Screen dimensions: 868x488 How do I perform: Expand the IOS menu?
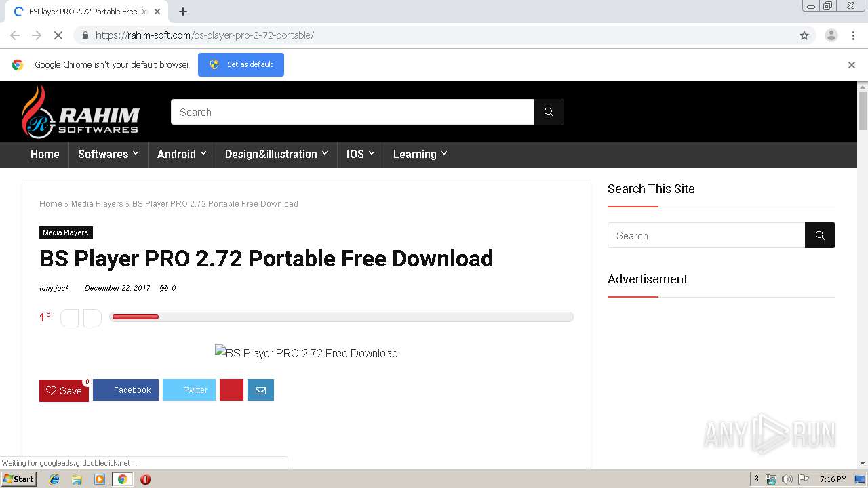[361, 154]
